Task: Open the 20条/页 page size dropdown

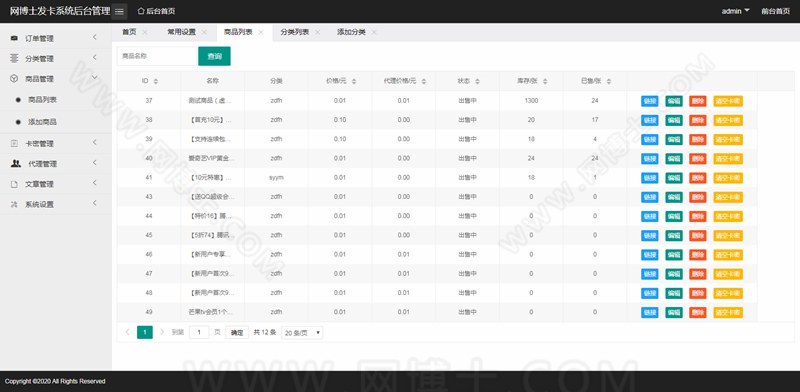Action: [302, 333]
